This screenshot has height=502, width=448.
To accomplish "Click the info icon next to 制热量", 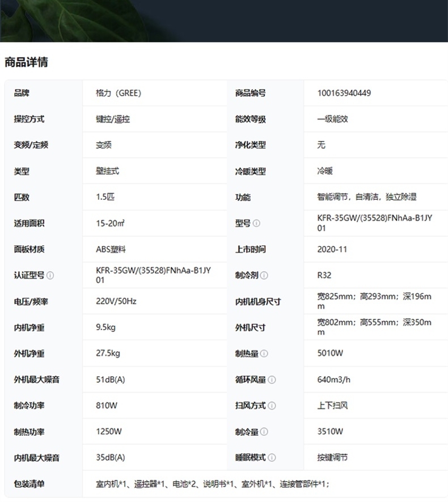I will [x=264, y=354].
